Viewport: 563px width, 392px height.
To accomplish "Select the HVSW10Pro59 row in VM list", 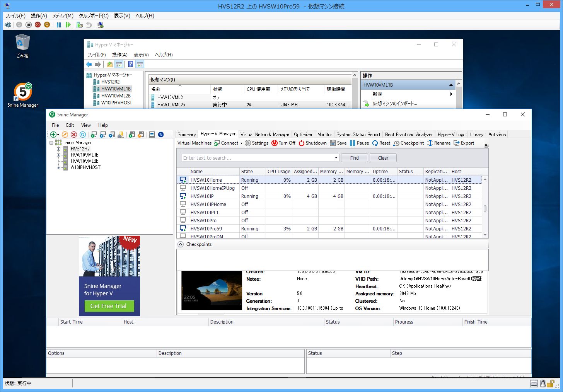I will click(329, 229).
